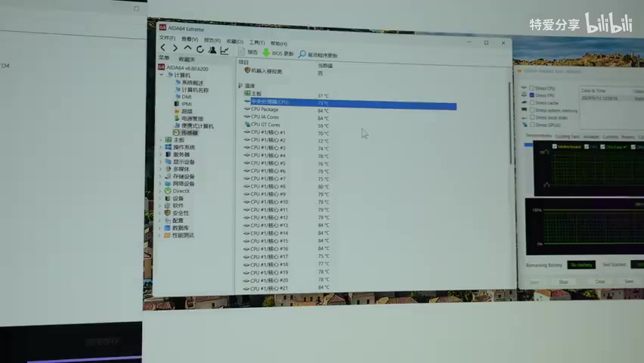
Task: Go forward with the right arrow toolbar icon
Action: click(x=175, y=48)
